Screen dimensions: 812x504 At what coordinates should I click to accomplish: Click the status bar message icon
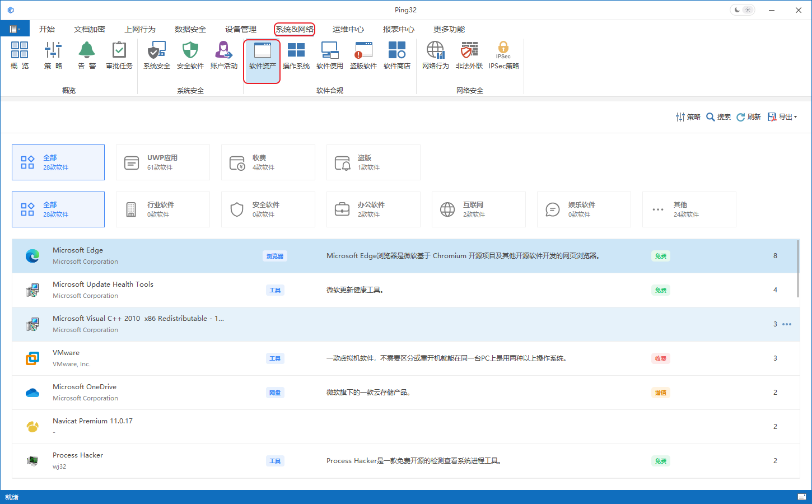802,497
